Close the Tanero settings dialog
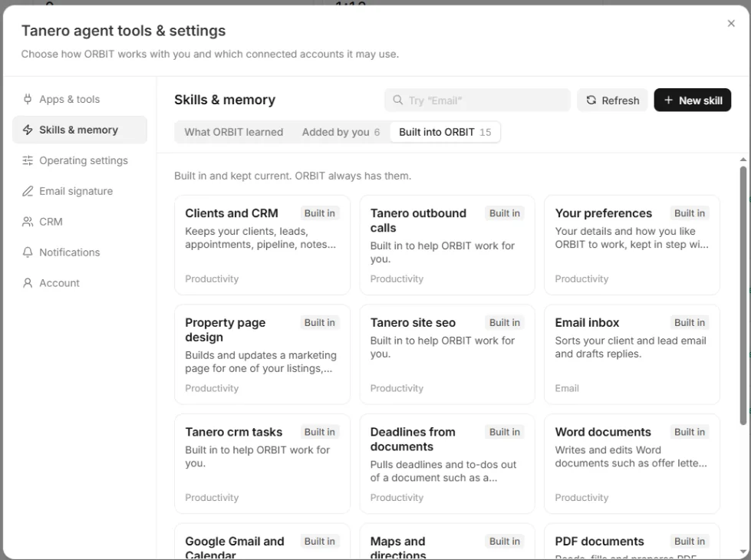751x560 pixels. tap(731, 24)
